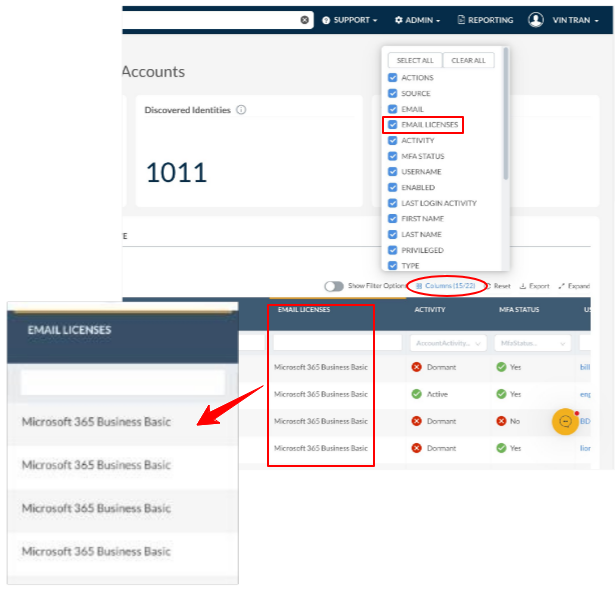Sort by the Email Licenses column header
The image size is (615, 591).
click(x=304, y=310)
